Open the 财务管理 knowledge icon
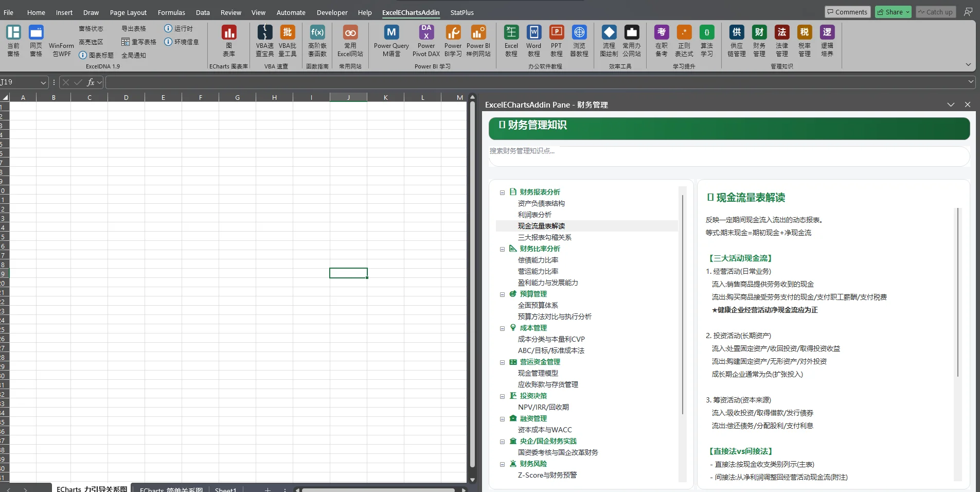Screen dimensions: 980x492 coord(759,41)
